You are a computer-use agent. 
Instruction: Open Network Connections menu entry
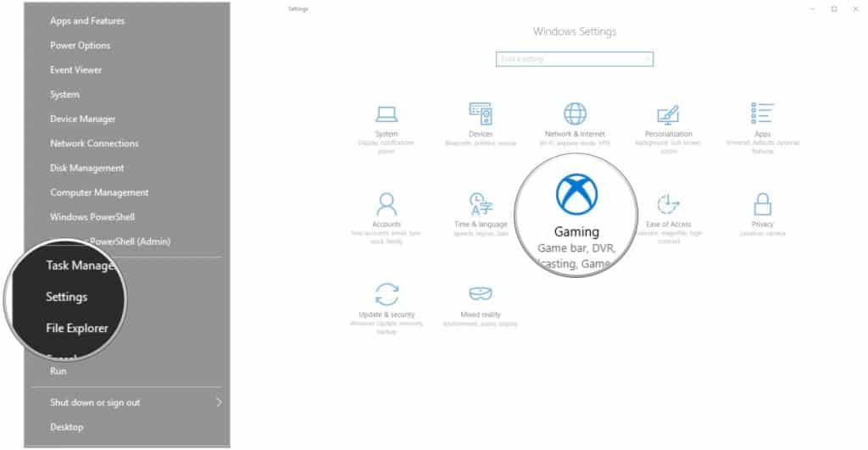[94, 143]
